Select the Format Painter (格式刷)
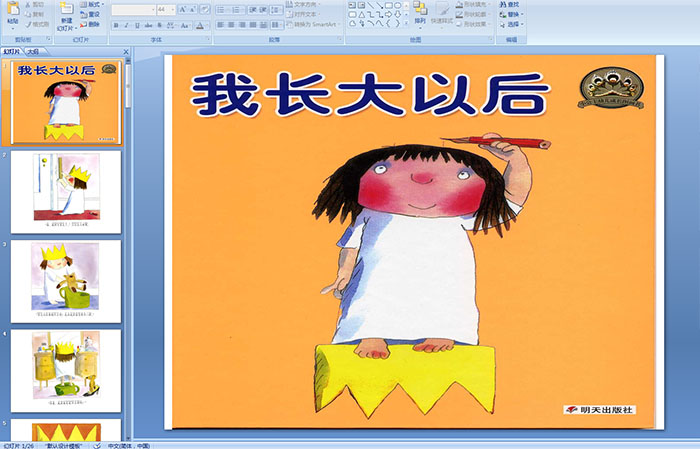700x449 pixels. pyautogui.click(x=38, y=24)
